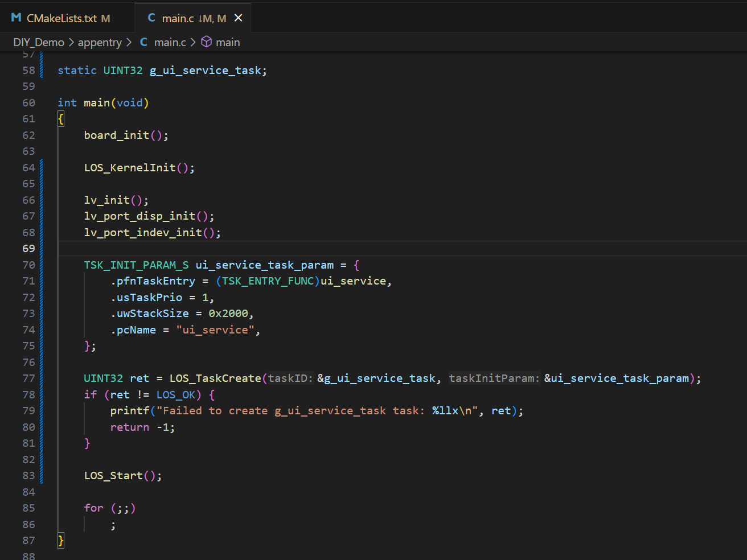Click 'board_init' call on line 62
Image resolution: width=747 pixels, height=560 pixels.
[117, 135]
